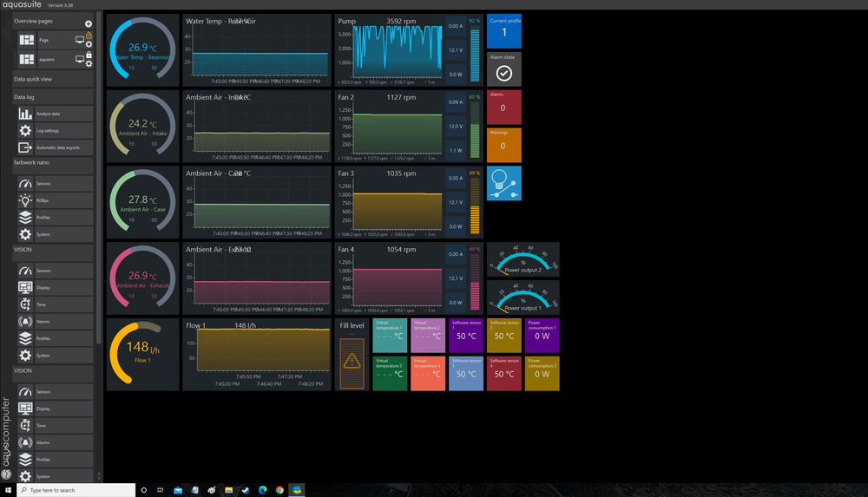Click the blue light bulb profile tile
Image resolution: width=868 pixels, height=497 pixels.
[x=503, y=183]
